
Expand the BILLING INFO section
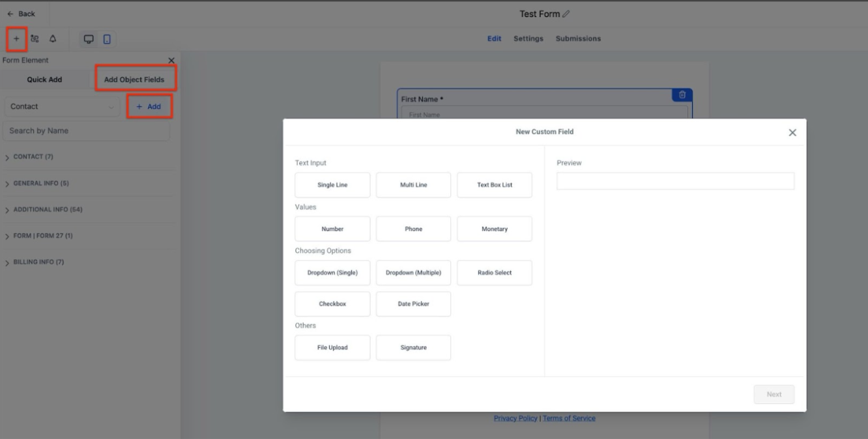38,262
